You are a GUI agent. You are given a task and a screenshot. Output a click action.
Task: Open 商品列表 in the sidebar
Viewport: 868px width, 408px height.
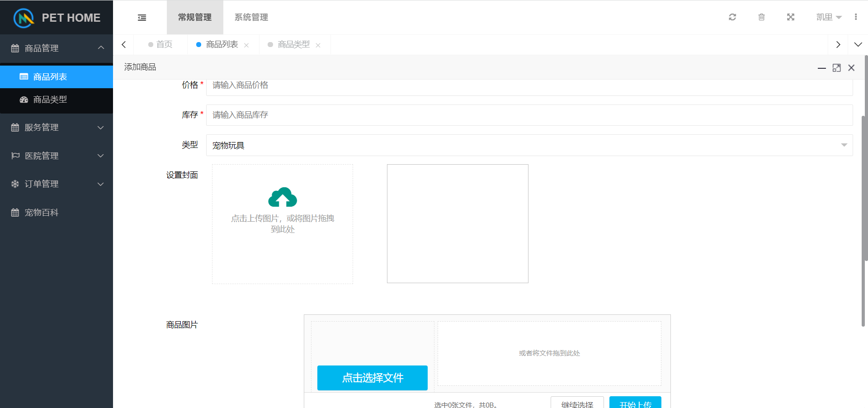tap(57, 77)
